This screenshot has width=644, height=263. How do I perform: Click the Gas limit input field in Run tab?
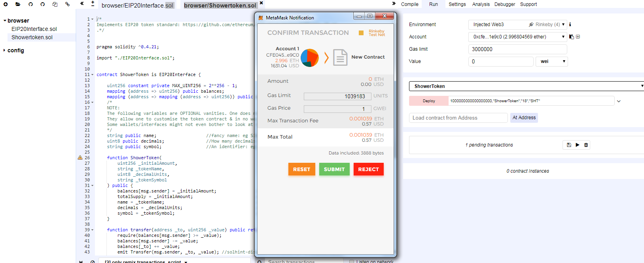(518, 49)
